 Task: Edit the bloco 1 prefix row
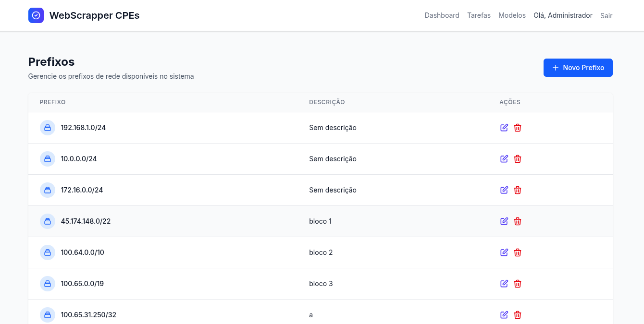pyautogui.click(x=504, y=221)
